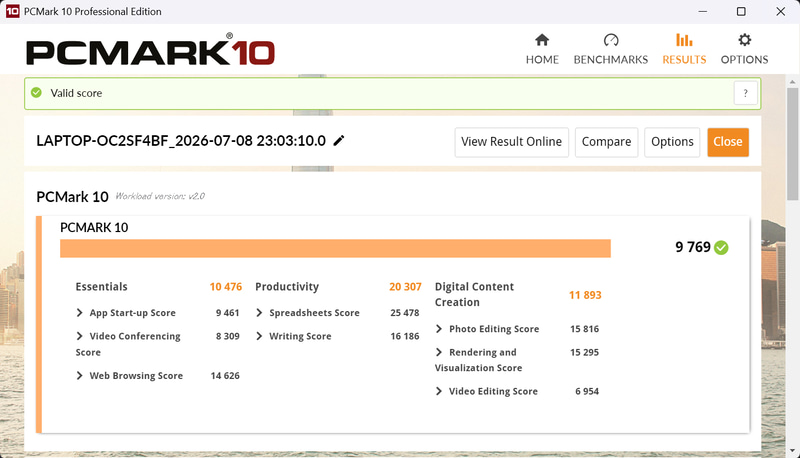This screenshot has width=800, height=458.
Task: Click the orange PCMark 10 score bar
Action: (335, 248)
